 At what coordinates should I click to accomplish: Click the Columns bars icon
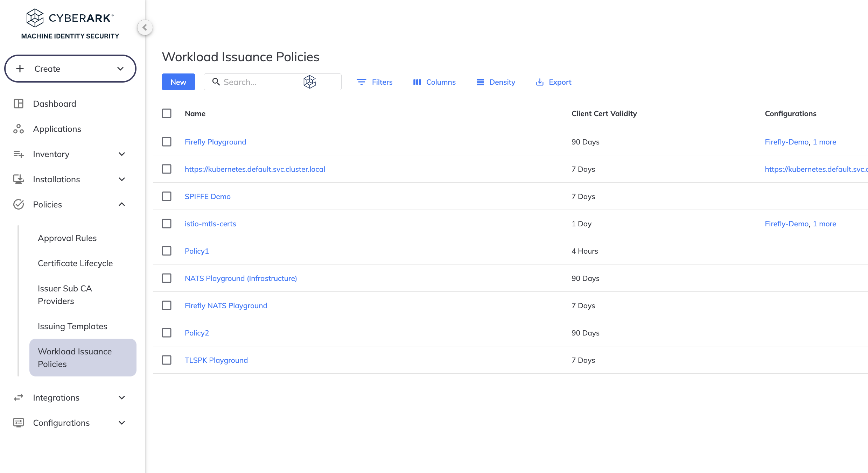click(417, 82)
